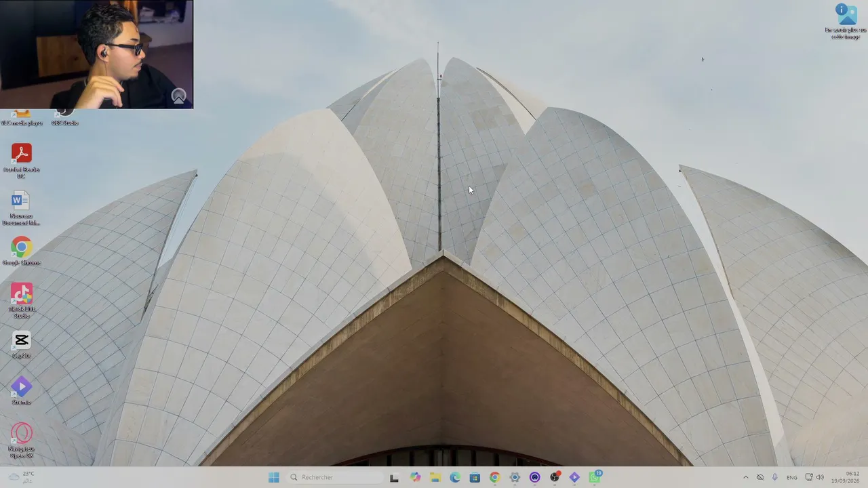Switch input language via ENG indicator
Viewport: 868px width, 488px height.
(791, 477)
